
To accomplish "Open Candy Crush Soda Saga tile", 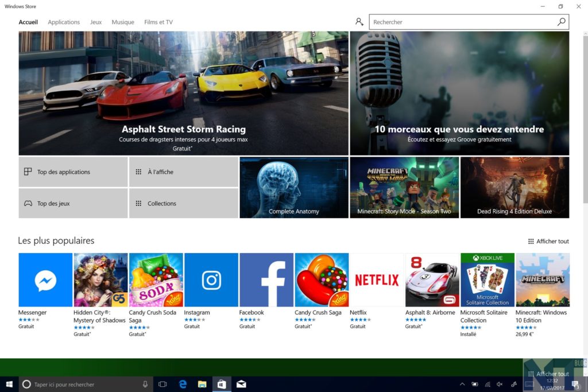I will pos(156,280).
